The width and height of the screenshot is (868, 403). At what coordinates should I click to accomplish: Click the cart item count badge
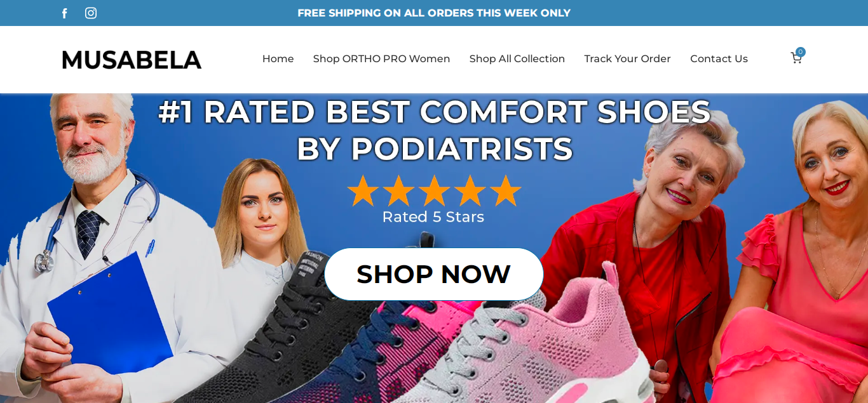click(x=801, y=52)
